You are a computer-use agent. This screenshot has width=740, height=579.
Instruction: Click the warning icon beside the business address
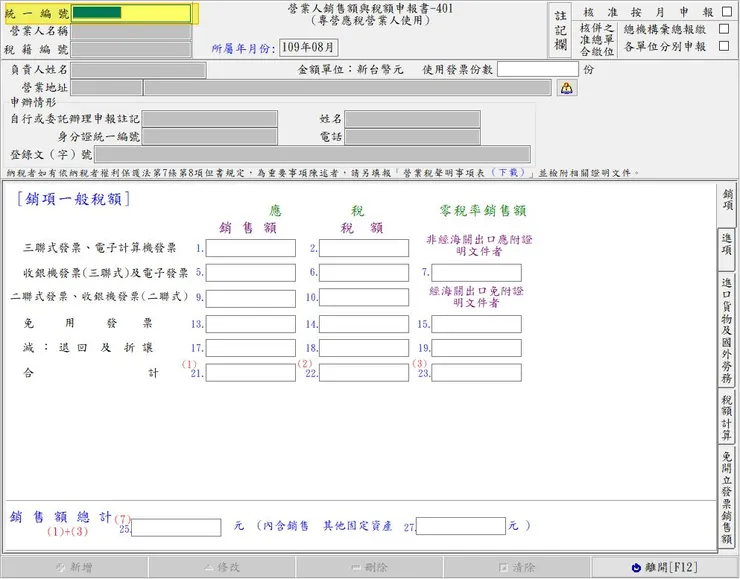coord(567,88)
